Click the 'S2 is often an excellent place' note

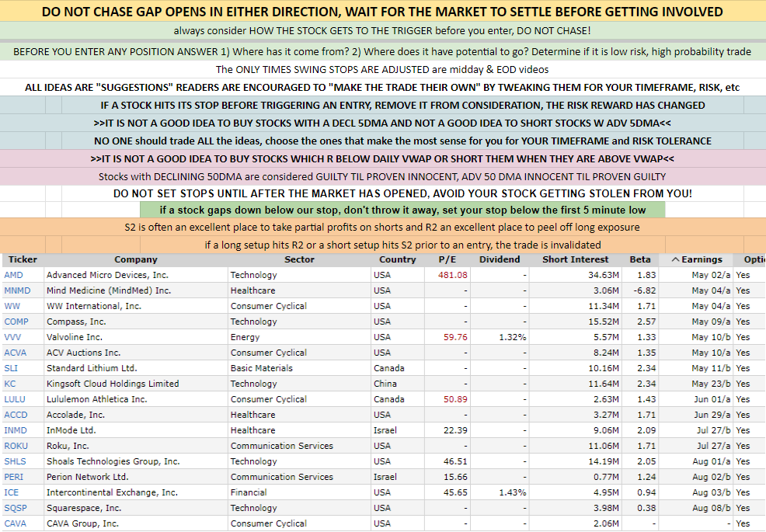click(x=383, y=227)
